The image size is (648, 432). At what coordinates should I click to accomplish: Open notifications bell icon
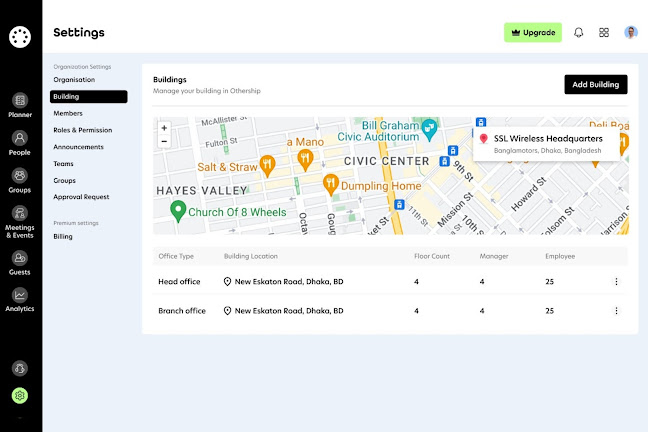[x=579, y=33]
